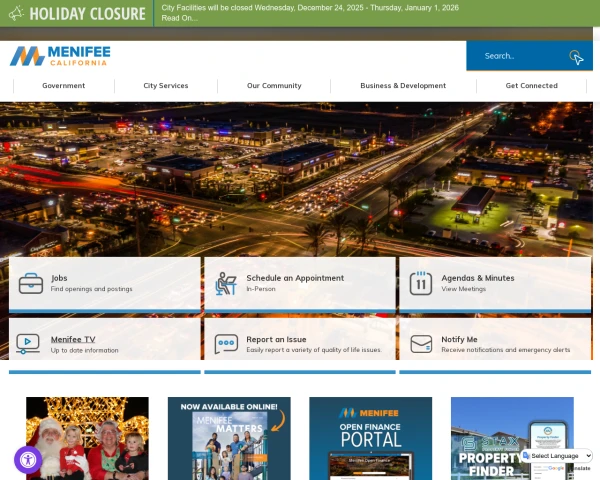This screenshot has height=480, width=600.
Task: Click the Read On... link in banner
Action: tap(179, 18)
